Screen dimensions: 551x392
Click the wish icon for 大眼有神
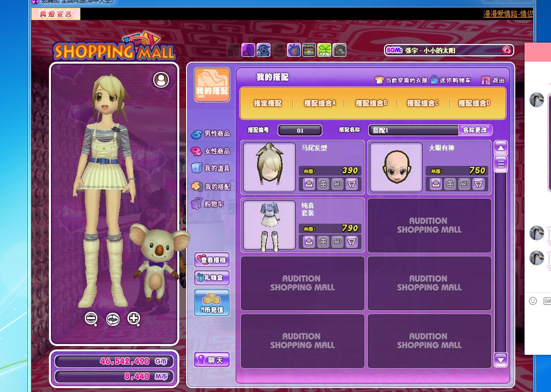point(464,184)
